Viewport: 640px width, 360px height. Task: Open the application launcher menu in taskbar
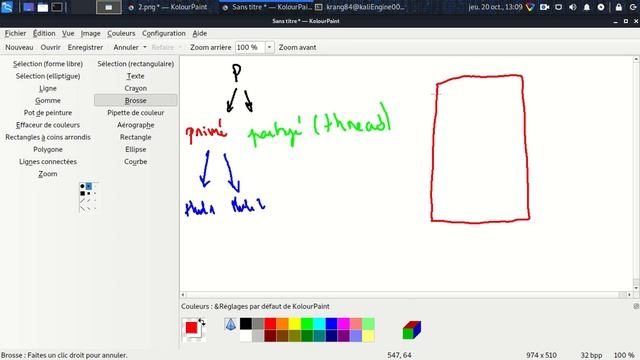pyautogui.click(x=7, y=7)
